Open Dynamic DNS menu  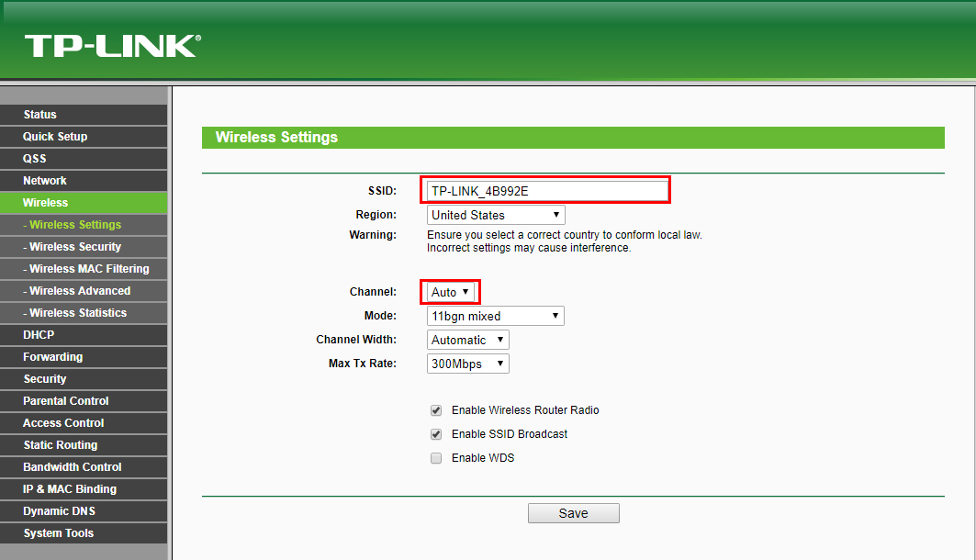point(84,511)
